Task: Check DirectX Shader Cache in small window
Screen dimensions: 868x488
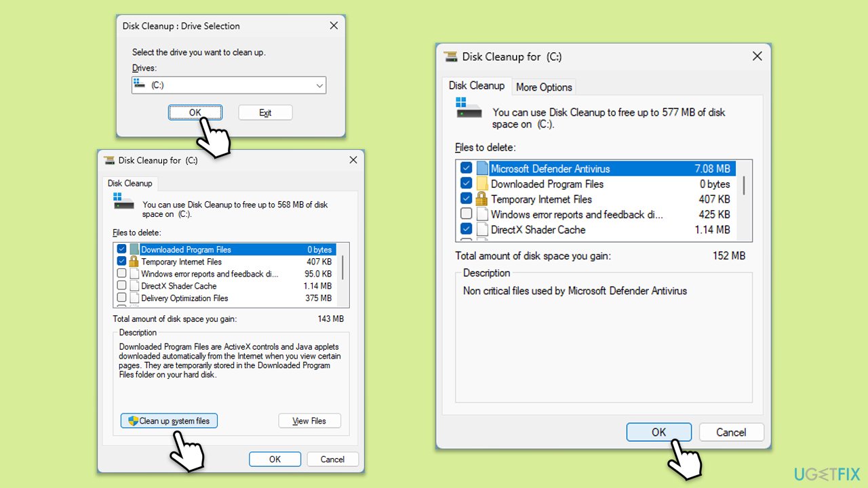Action: click(x=121, y=286)
